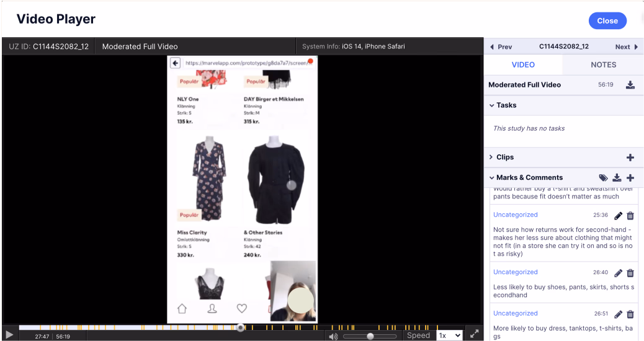Tap the home icon in prototype
Image resolution: width=644 pixels, height=341 pixels.
pyautogui.click(x=182, y=309)
